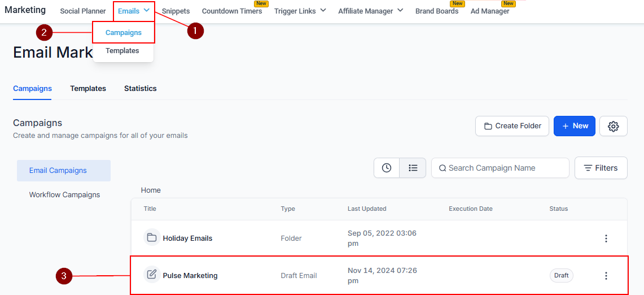Click the Folder type cell
The image size is (644, 295).
(291, 238)
